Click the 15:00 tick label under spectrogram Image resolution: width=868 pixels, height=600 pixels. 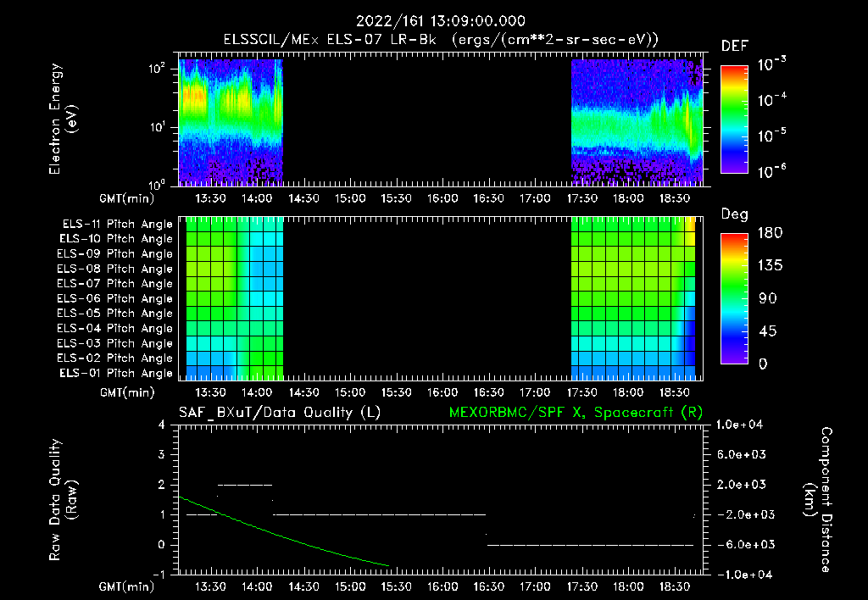350,198
